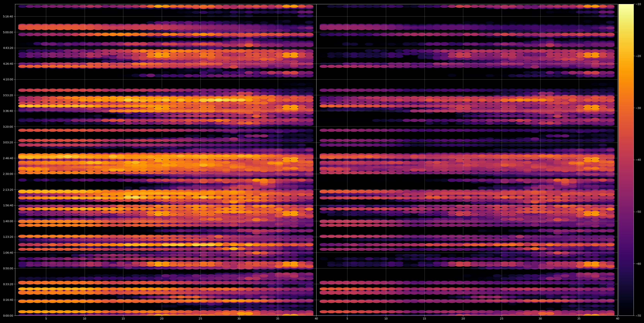644x323 pixels.
Task: Click the 1:56:40 time label
Action: 8,205
